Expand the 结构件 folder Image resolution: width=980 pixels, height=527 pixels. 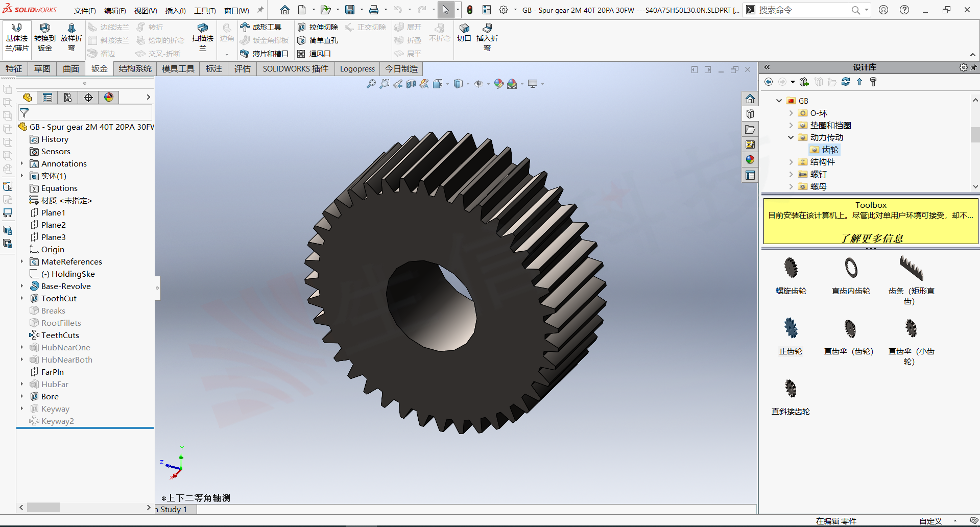[791, 162]
